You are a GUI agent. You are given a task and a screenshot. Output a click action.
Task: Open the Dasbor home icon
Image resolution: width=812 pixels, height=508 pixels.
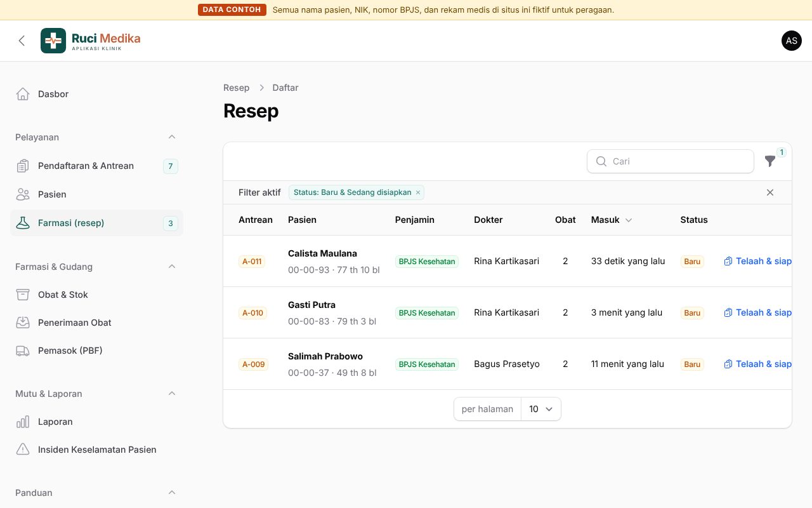(x=23, y=94)
